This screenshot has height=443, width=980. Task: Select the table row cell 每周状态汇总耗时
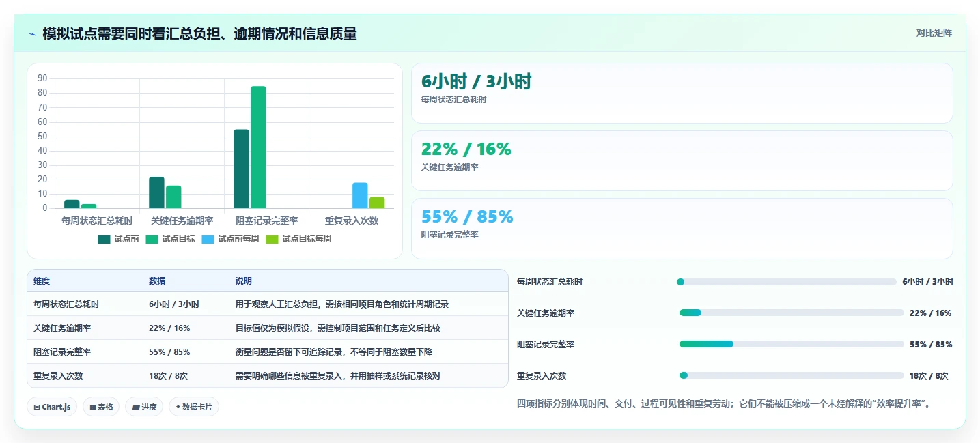(x=66, y=304)
